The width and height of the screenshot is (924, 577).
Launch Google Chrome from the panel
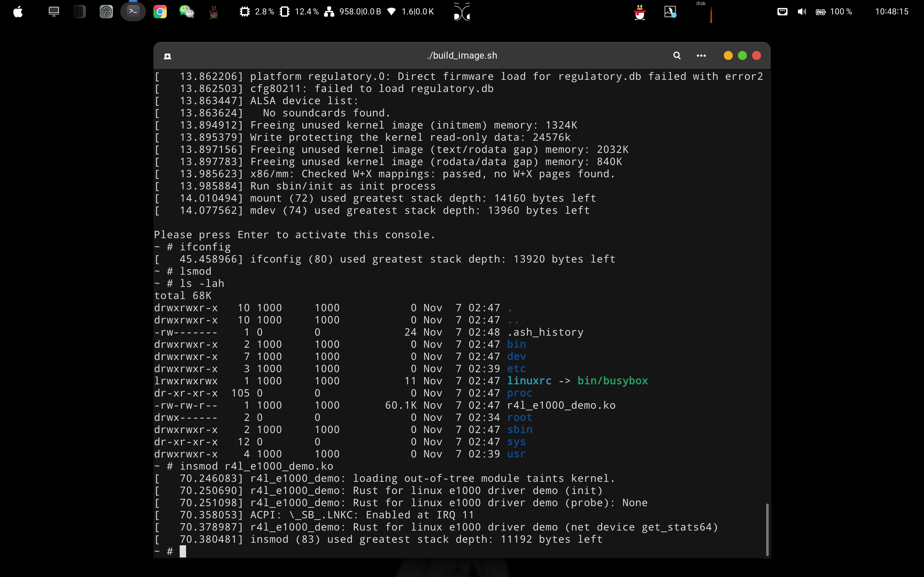[160, 12]
